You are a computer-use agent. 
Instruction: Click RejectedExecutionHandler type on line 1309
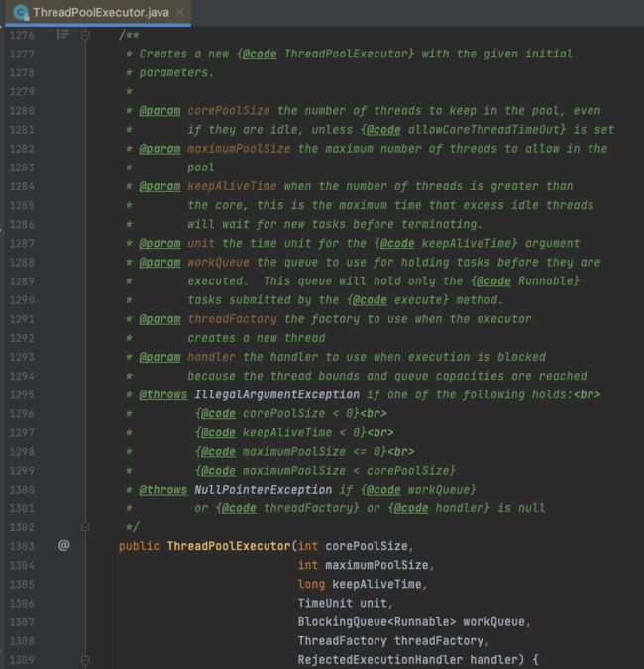coord(380,660)
